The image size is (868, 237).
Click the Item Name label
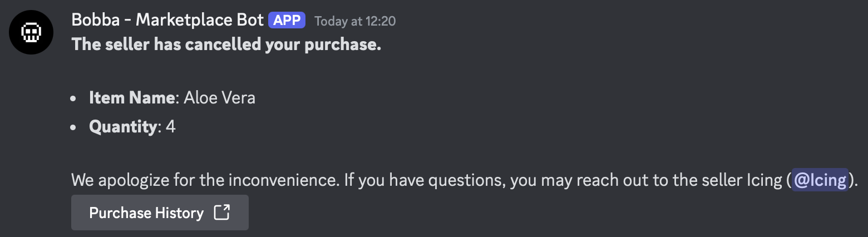132,98
